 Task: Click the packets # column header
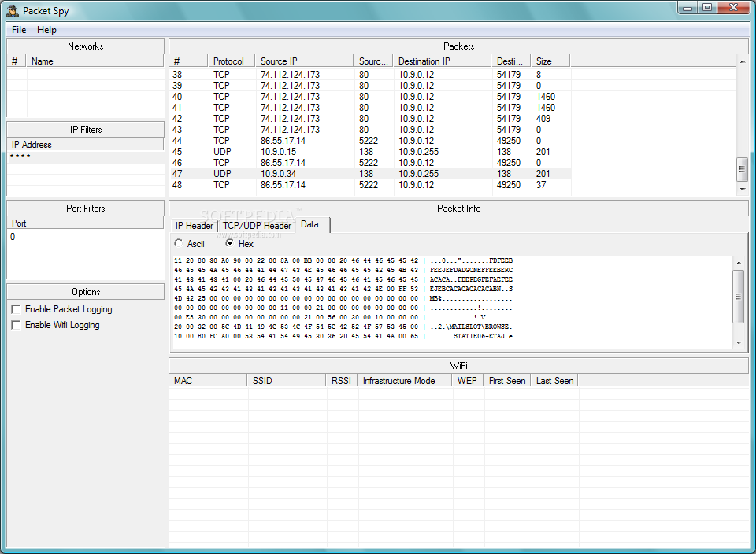pyautogui.click(x=188, y=61)
